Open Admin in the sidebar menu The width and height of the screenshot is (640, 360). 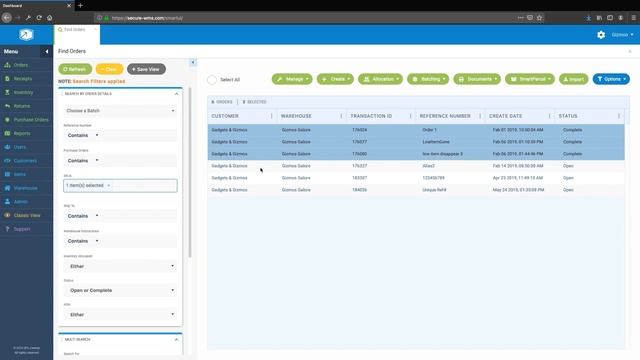20,202
